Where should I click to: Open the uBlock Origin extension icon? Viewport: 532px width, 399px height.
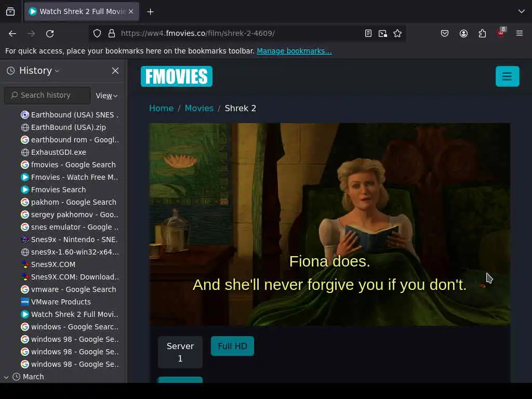pyautogui.click(x=501, y=33)
